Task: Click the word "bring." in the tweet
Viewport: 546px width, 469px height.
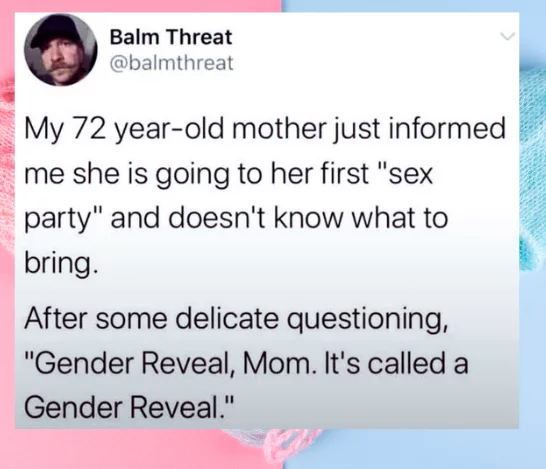Action: click(x=59, y=263)
